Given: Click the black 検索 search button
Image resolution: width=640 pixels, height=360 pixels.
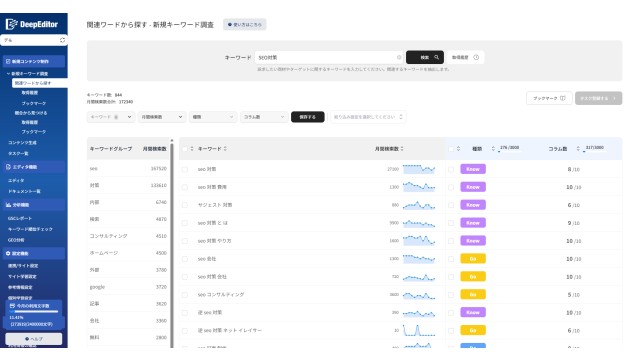Looking at the screenshot, I should pos(424,58).
